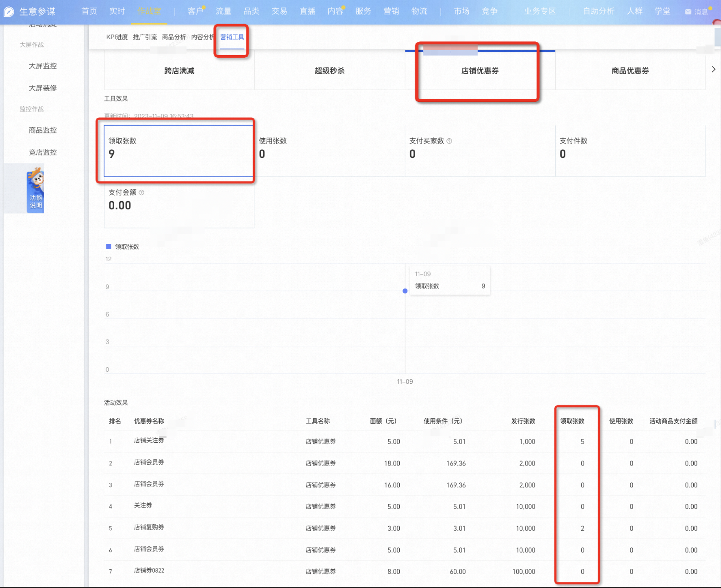Open 首页 in top navigation
The width and height of the screenshot is (721, 588).
[89, 11]
